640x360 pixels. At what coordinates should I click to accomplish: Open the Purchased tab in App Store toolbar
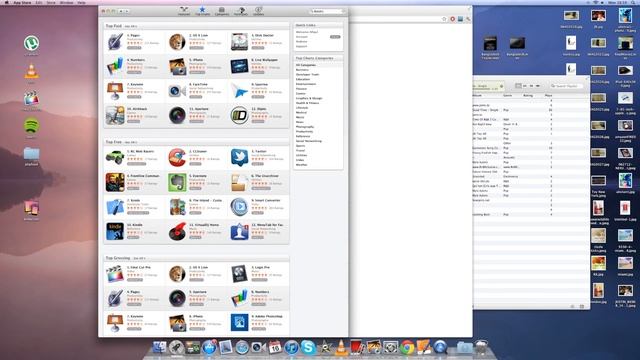[240, 11]
